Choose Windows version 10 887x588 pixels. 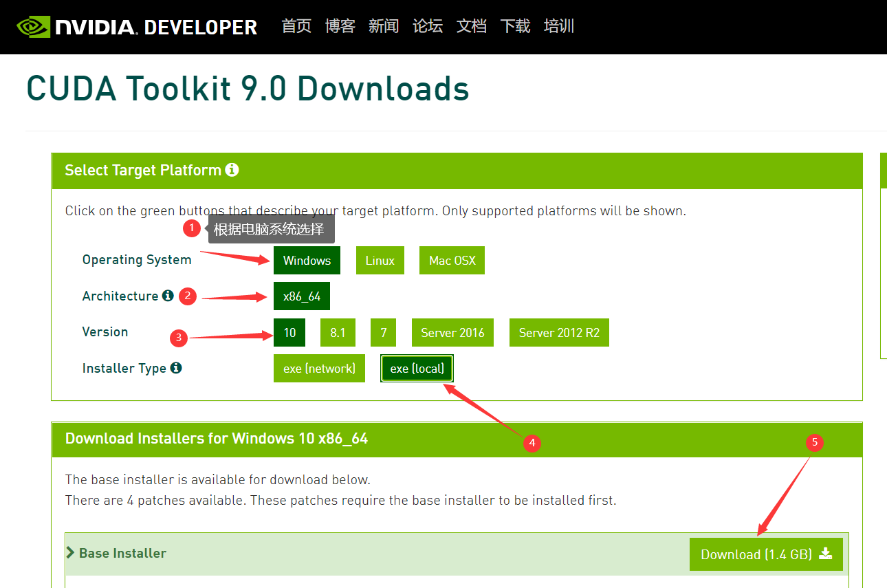pos(289,333)
